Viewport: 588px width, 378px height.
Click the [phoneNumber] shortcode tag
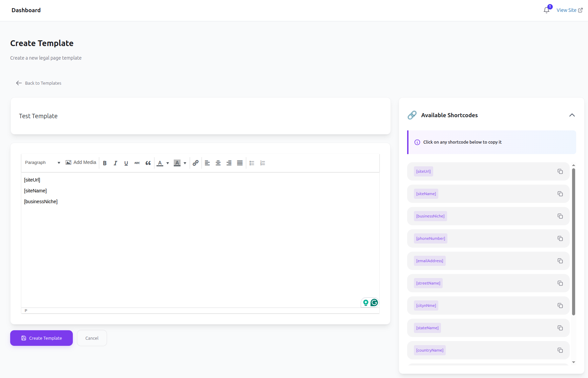430,238
